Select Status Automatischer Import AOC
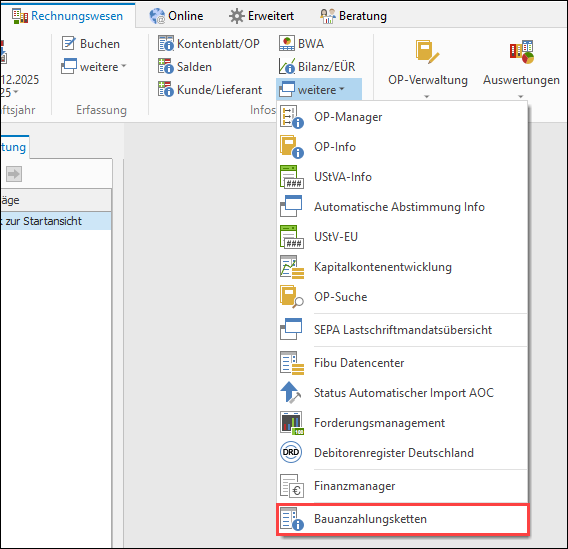 click(402, 393)
